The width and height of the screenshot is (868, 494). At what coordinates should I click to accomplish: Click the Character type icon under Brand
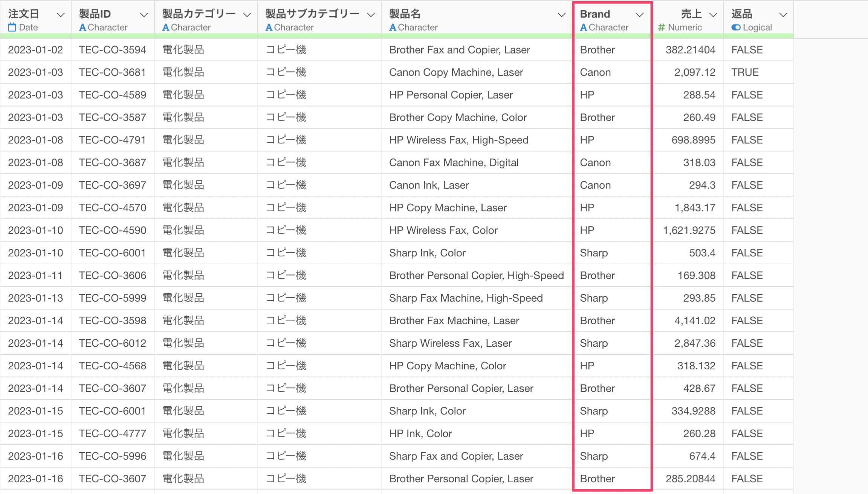584,27
